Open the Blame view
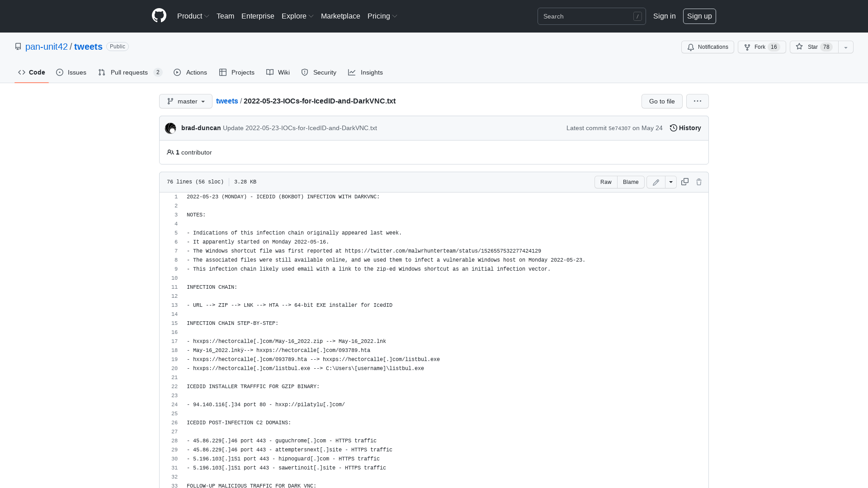Viewport: 868px width, 488px height. click(x=631, y=182)
